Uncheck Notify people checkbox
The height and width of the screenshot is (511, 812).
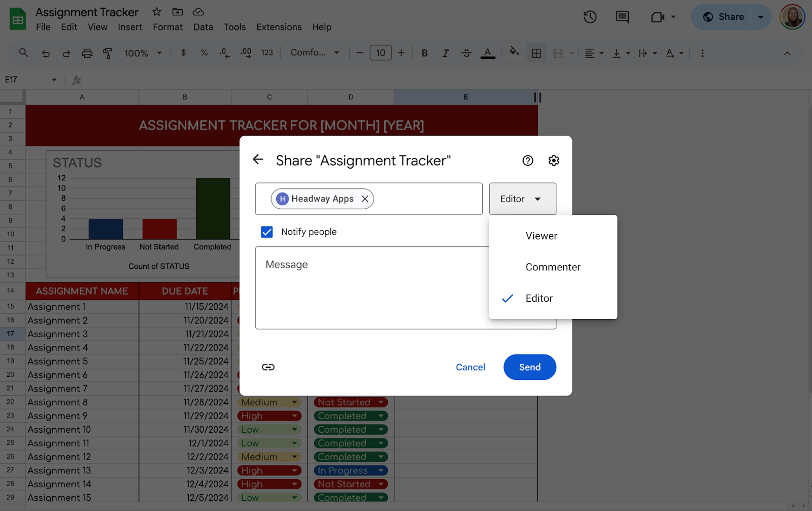pos(267,232)
